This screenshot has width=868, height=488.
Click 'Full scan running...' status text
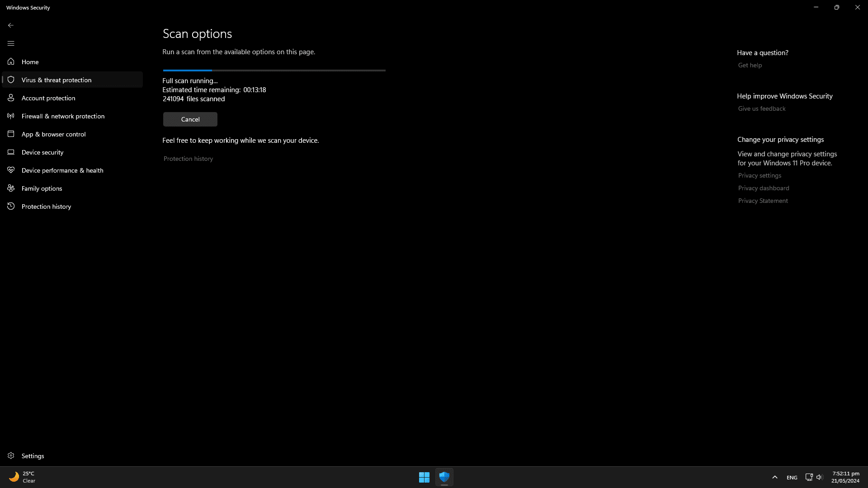pyautogui.click(x=190, y=80)
